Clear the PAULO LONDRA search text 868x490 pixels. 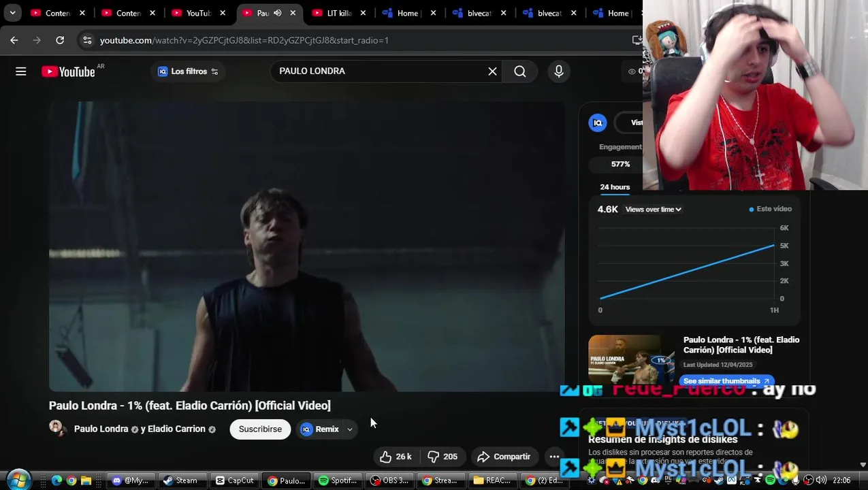click(492, 71)
